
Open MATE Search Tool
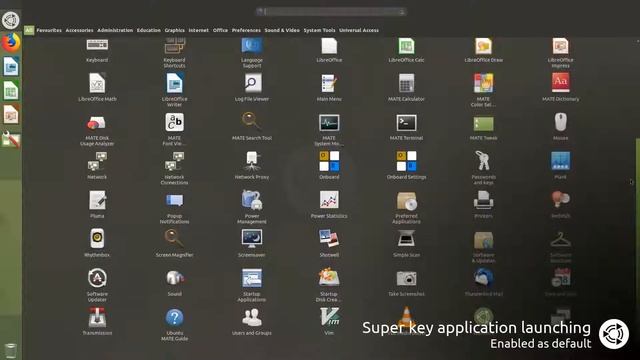click(252, 127)
